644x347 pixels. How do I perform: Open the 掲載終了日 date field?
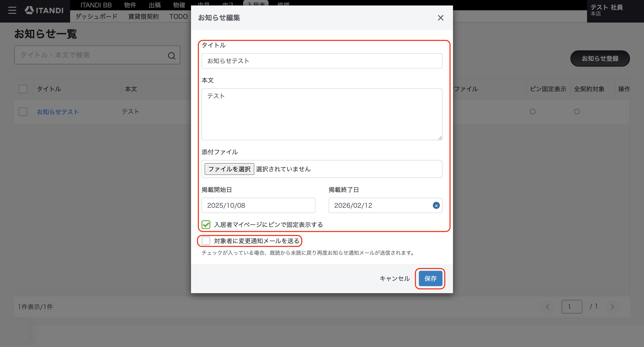(385, 205)
